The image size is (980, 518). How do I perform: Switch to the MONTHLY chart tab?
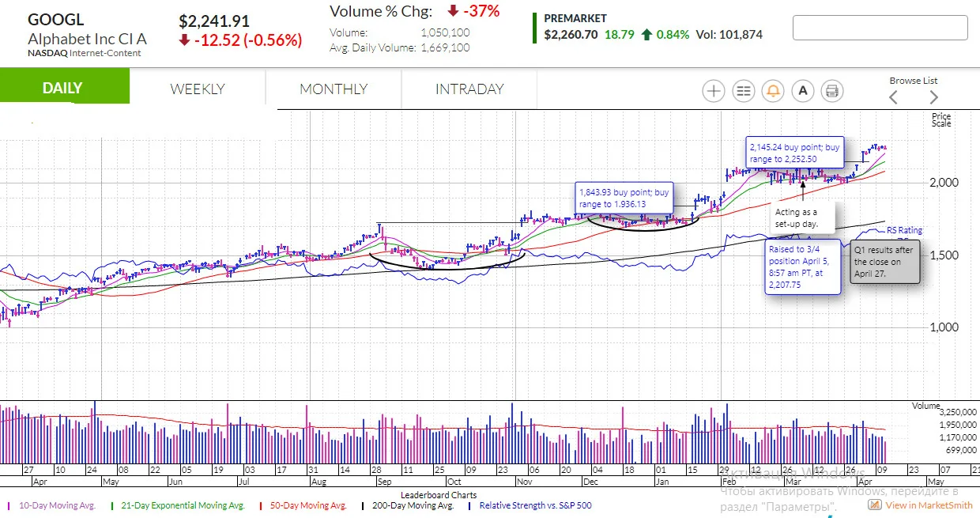[x=334, y=89]
